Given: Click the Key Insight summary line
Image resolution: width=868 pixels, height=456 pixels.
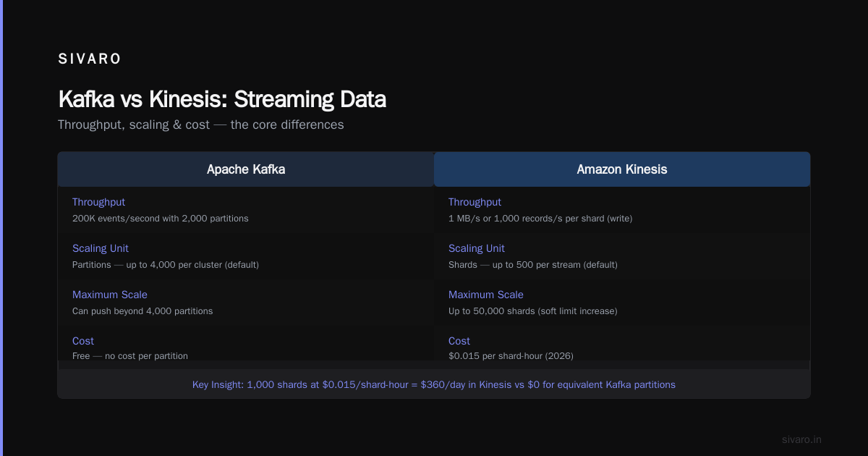Looking at the screenshot, I should 434,385.
